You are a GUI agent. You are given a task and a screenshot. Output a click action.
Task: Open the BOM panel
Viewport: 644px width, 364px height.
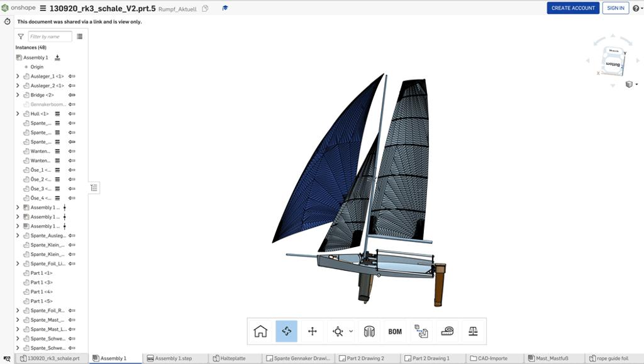(395, 330)
